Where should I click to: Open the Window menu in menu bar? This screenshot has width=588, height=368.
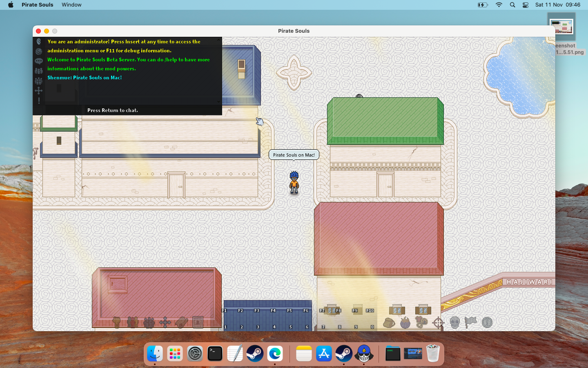pyautogui.click(x=71, y=5)
